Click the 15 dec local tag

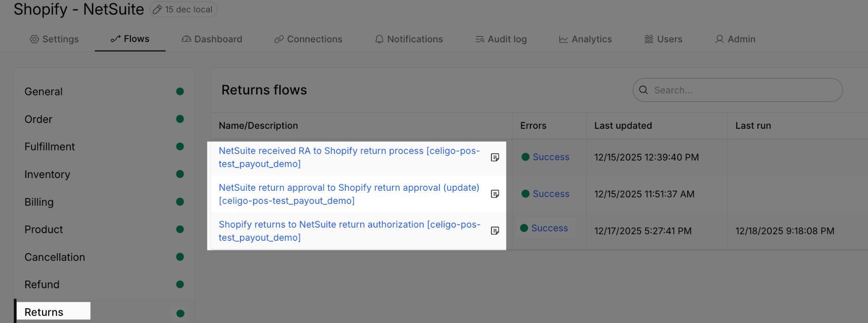click(184, 9)
